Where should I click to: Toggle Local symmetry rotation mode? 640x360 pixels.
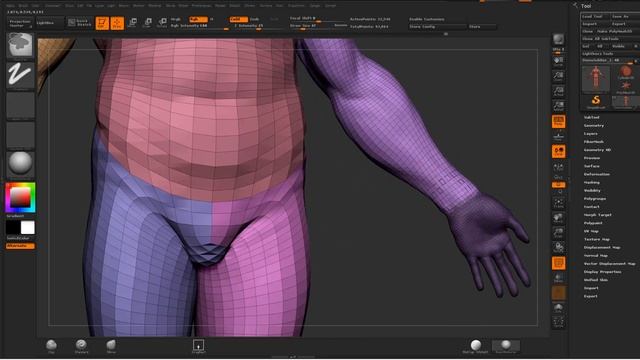pyautogui.click(x=558, y=151)
